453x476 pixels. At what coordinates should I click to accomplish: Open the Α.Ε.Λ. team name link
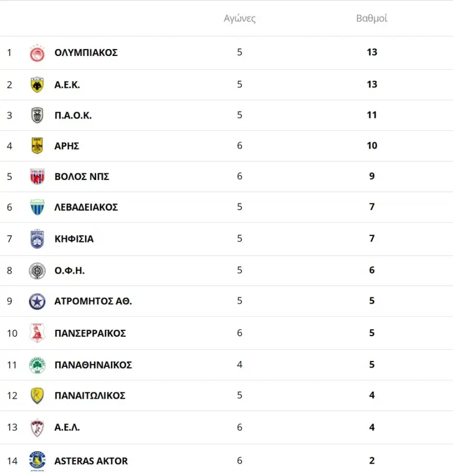pos(67,427)
